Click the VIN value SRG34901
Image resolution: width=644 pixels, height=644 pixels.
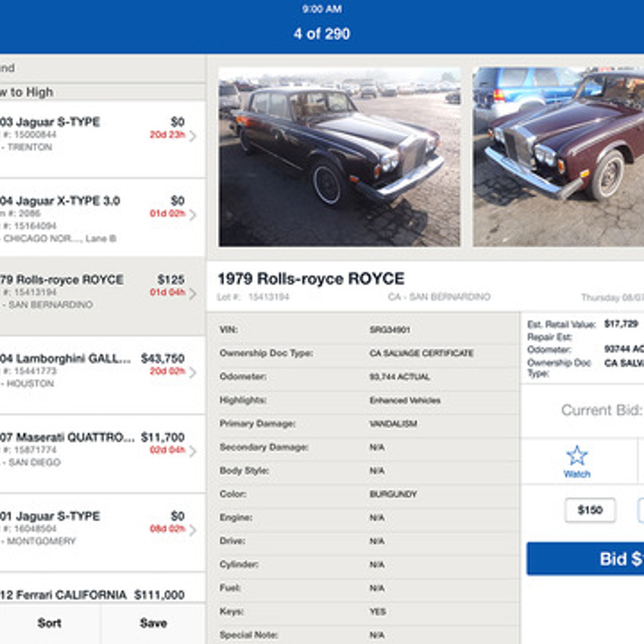tap(390, 330)
